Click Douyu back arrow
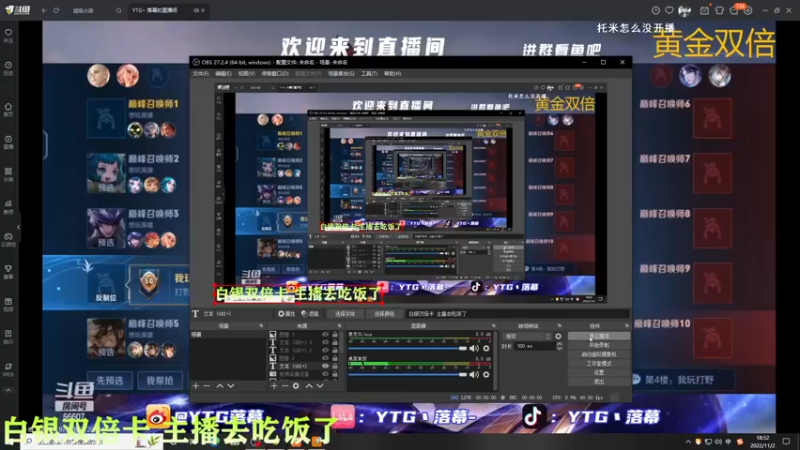The height and width of the screenshot is (450, 800). tap(44, 10)
